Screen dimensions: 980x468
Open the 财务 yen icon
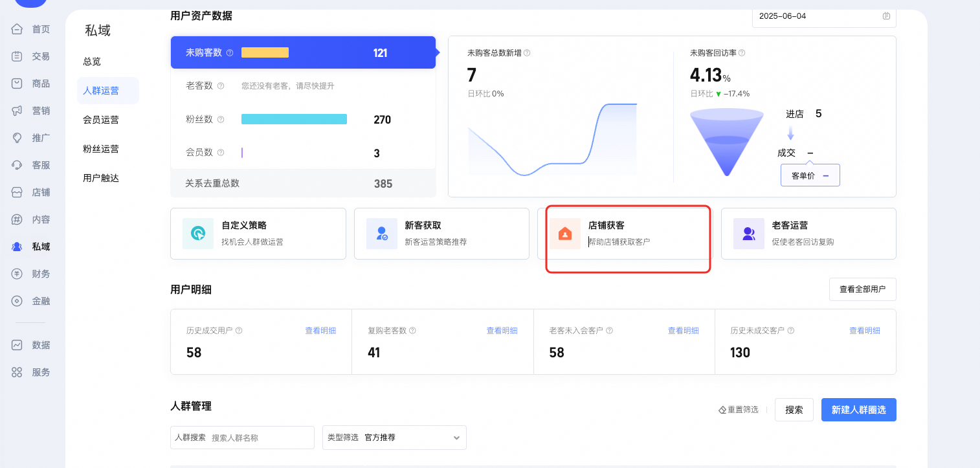pos(17,274)
